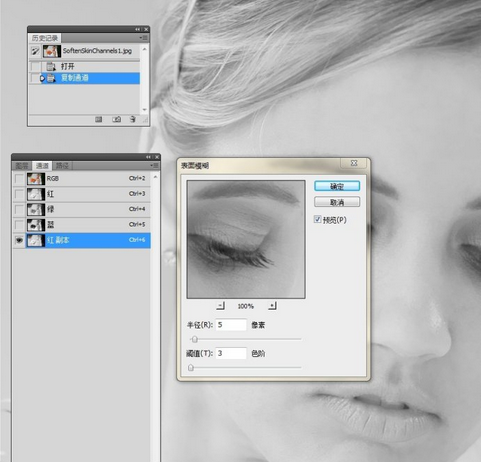Switch to the 图层 Layers tab
Screen dimensions: 481x462
click(x=22, y=166)
